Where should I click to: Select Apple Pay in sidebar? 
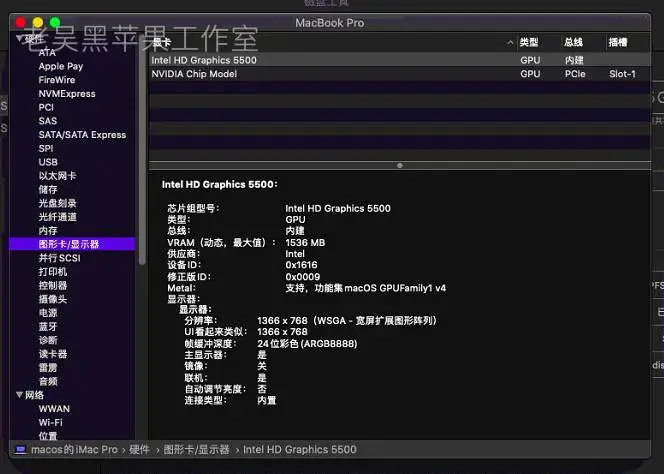click(x=61, y=66)
